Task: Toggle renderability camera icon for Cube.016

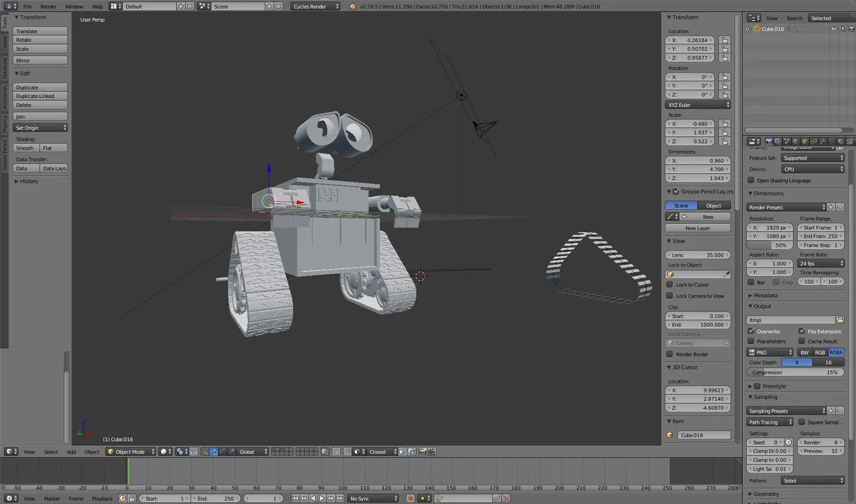Action: point(851,29)
